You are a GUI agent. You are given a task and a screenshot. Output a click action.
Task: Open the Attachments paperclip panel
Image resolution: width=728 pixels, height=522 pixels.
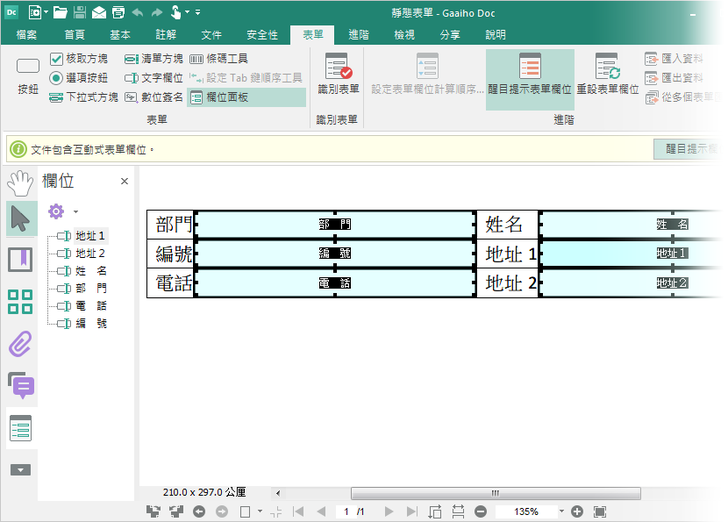tap(20, 344)
